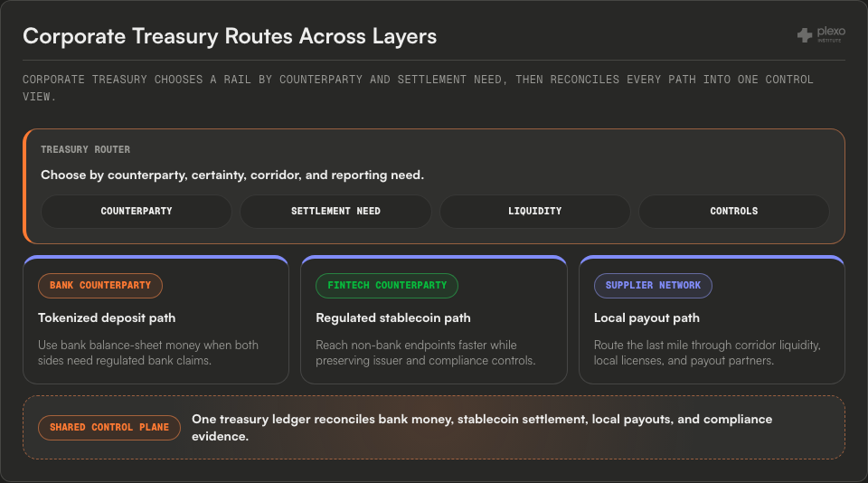
Task: Open the 'Regulated stablecoin path' heading
Action: click(x=393, y=318)
